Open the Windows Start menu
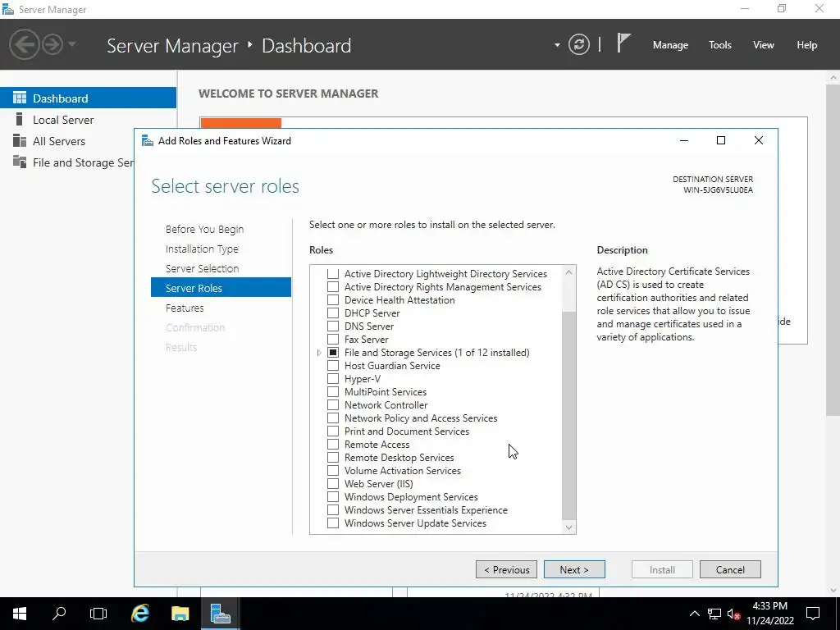The width and height of the screenshot is (840, 630). (x=20, y=614)
